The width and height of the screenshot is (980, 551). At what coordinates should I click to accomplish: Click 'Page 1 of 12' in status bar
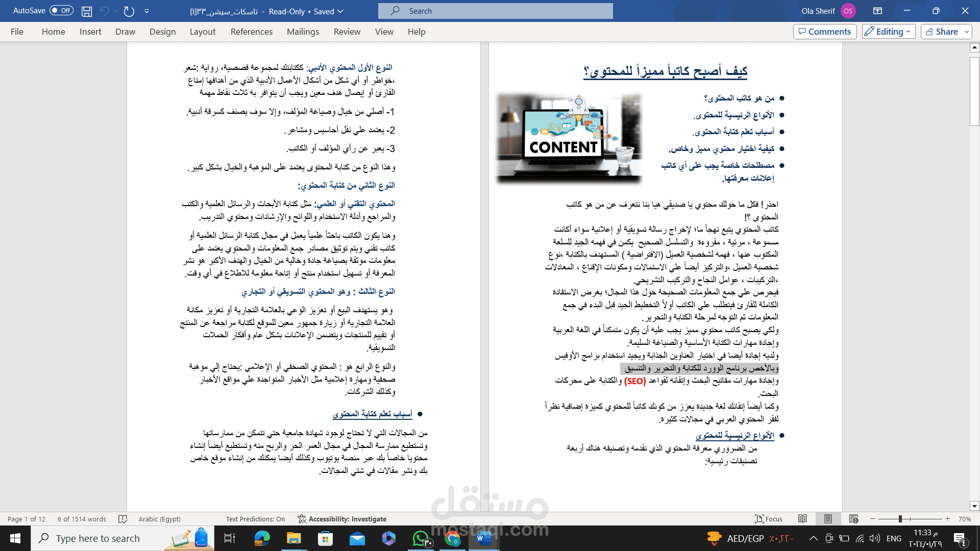click(x=27, y=519)
